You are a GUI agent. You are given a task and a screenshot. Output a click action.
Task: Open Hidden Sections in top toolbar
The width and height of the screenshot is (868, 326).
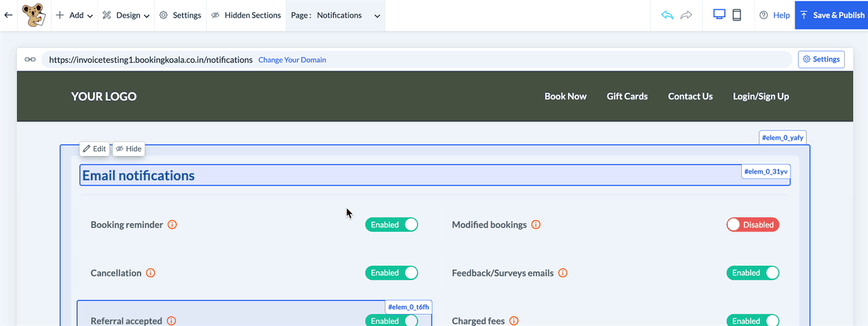pos(246,15)
